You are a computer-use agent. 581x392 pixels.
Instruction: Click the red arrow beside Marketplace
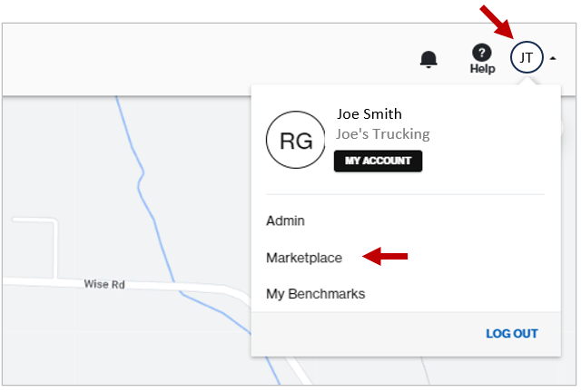pos(385,257)
